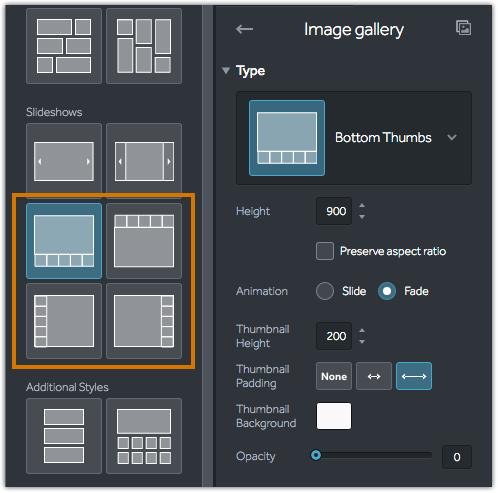Increase Thumbnail Height with the up arrow
The width and height of the screenshot is (498, 493).
coord(362,330)
